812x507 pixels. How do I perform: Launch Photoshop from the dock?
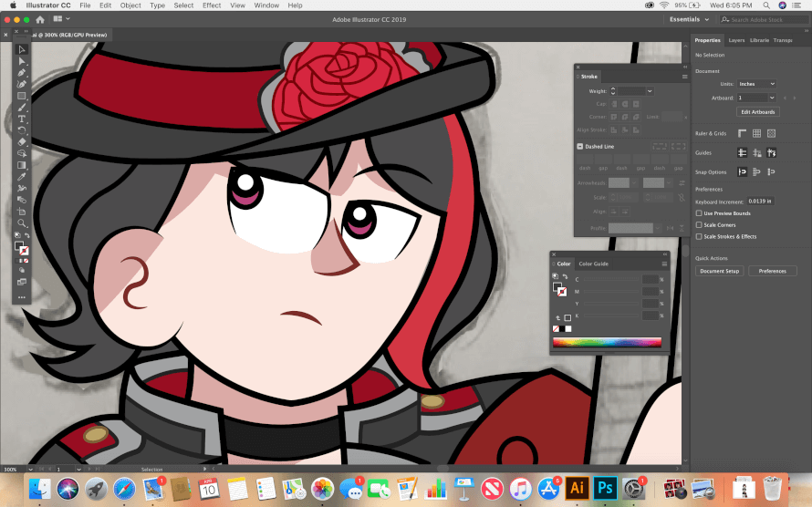605,487
